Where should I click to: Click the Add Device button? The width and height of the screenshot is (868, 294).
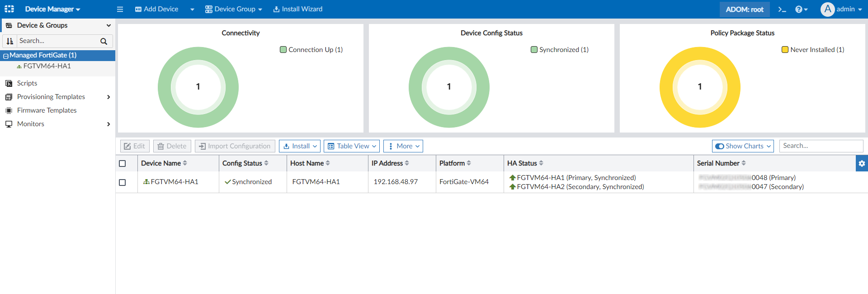157,9
